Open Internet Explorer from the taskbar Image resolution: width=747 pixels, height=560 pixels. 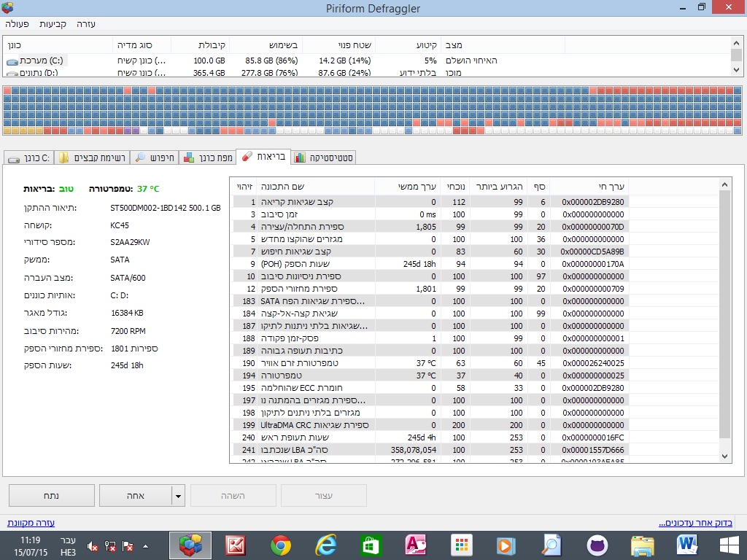click(x=326, y=545)
